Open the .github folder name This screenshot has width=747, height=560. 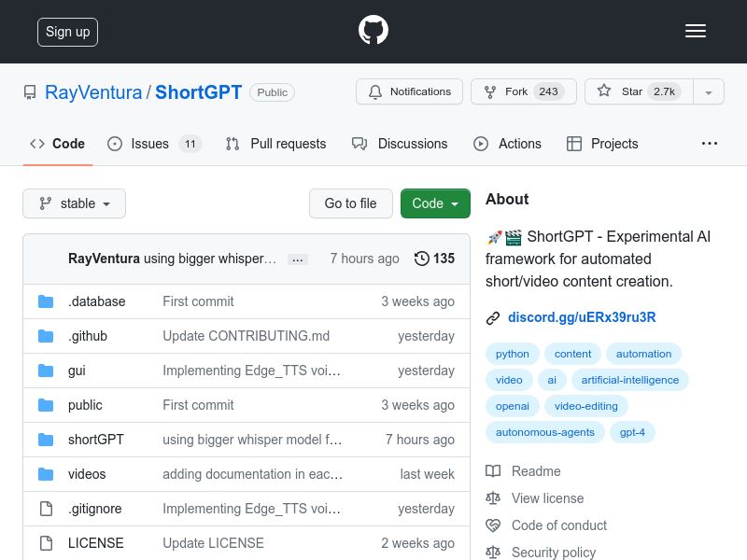click(x=88, y=336)
